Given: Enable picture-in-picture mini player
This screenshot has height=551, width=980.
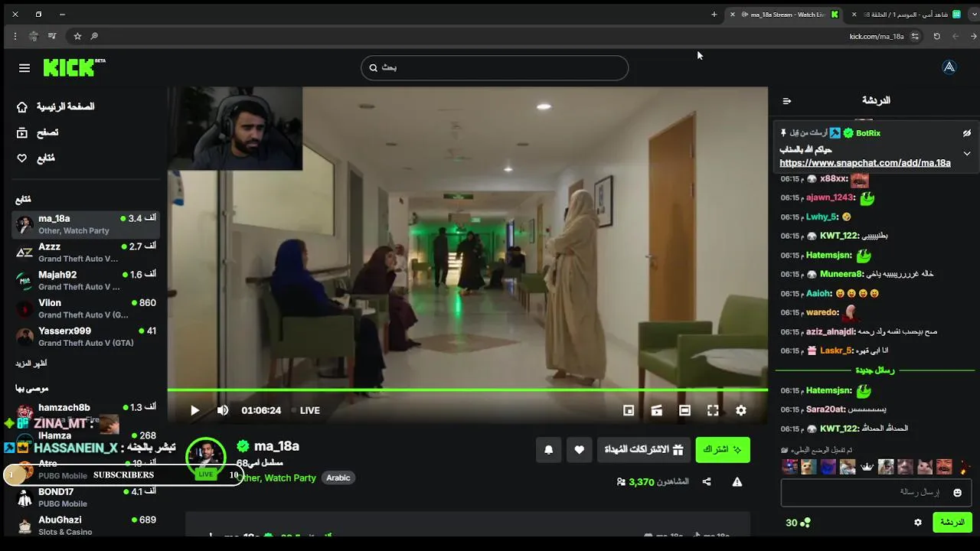Looking at the screenshot, I should coord(629,410).
